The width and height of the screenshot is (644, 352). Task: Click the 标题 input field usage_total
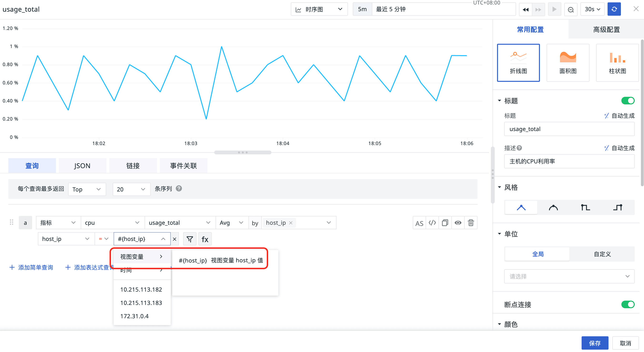coord(569,129)
